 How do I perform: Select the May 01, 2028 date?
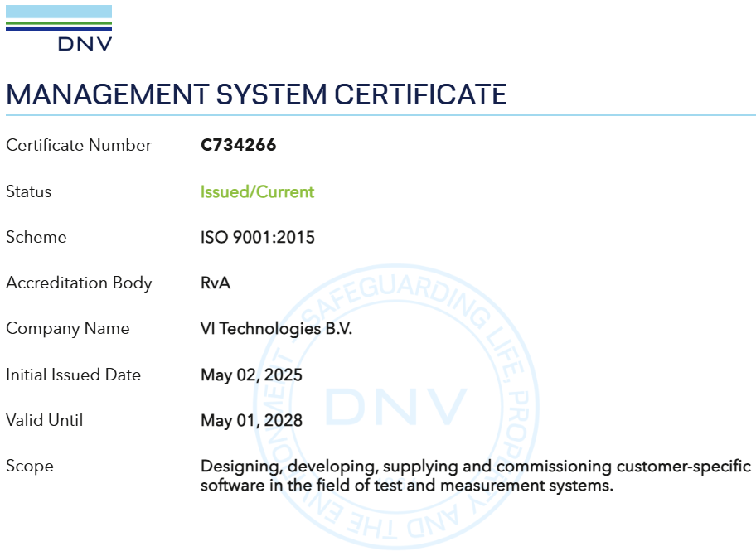[x=251, y=421]
